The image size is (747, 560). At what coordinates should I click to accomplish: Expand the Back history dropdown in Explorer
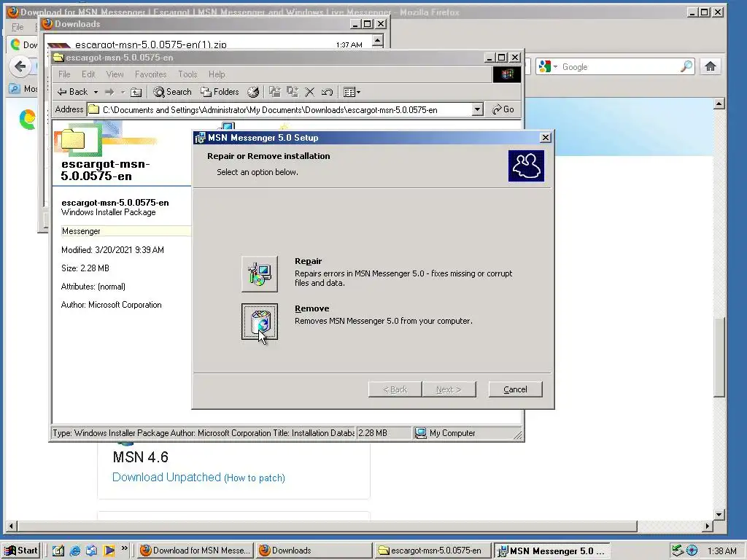click(96, 92)
